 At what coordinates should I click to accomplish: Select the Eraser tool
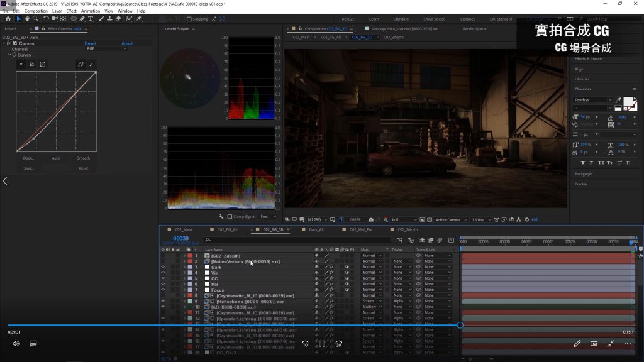coord(119,19)
